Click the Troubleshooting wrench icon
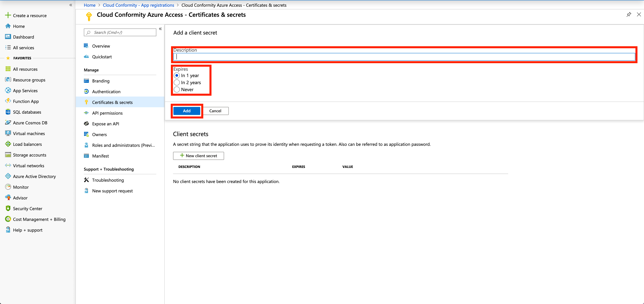This screenshot has width=644, height=304. pyautogui.click(x=86, y=180)
